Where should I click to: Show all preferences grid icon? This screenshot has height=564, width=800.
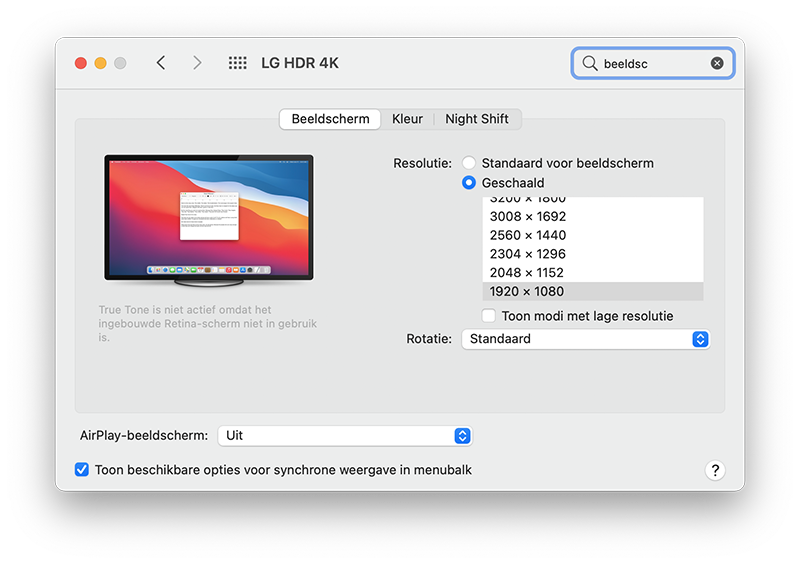[237, 63]
